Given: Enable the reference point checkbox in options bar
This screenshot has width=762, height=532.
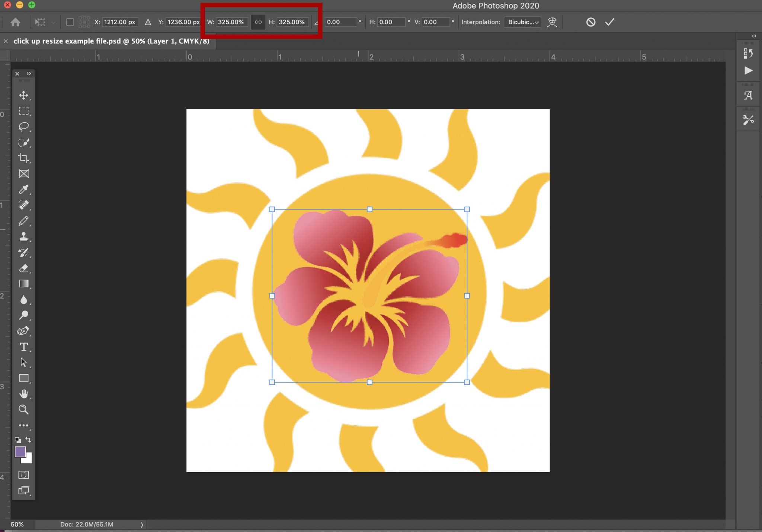Looking at the screenshot, I should click(x=70, y=22).
